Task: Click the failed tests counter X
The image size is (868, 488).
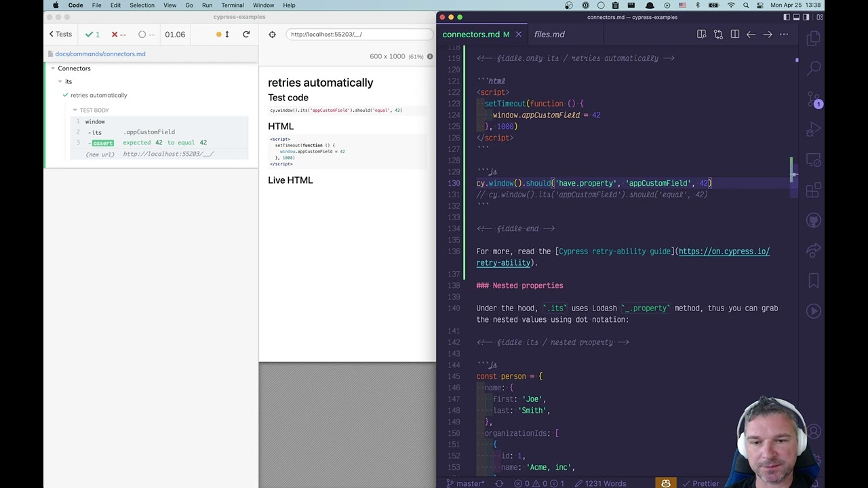Action: point(115,34)
